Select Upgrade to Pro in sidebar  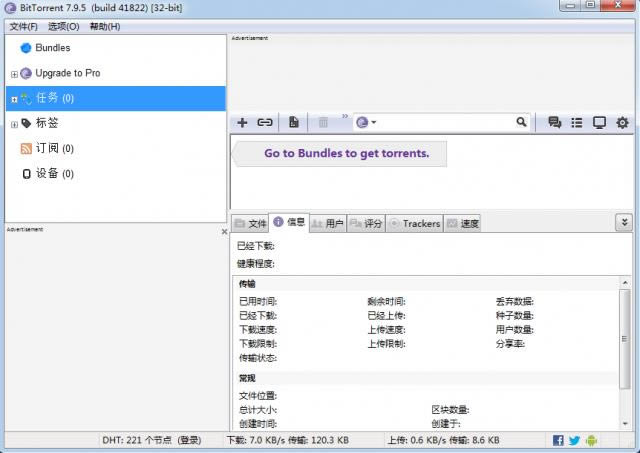pos(68,73)
